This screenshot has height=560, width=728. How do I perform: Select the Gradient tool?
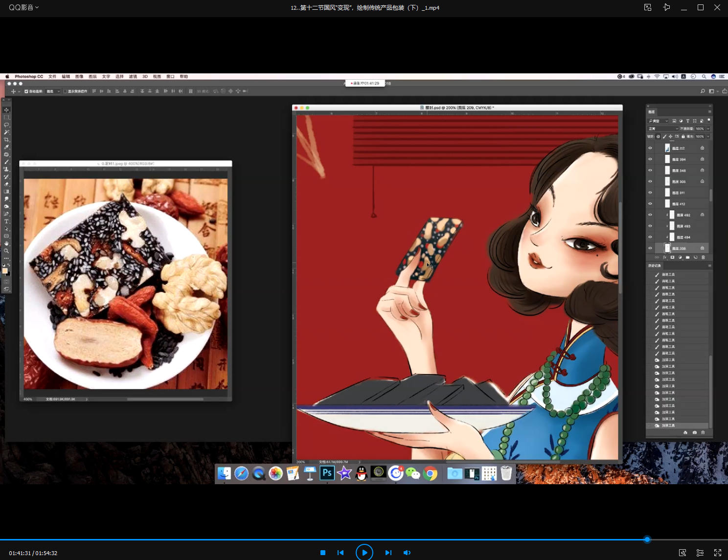pyautogui.click(x=6, y=191)
